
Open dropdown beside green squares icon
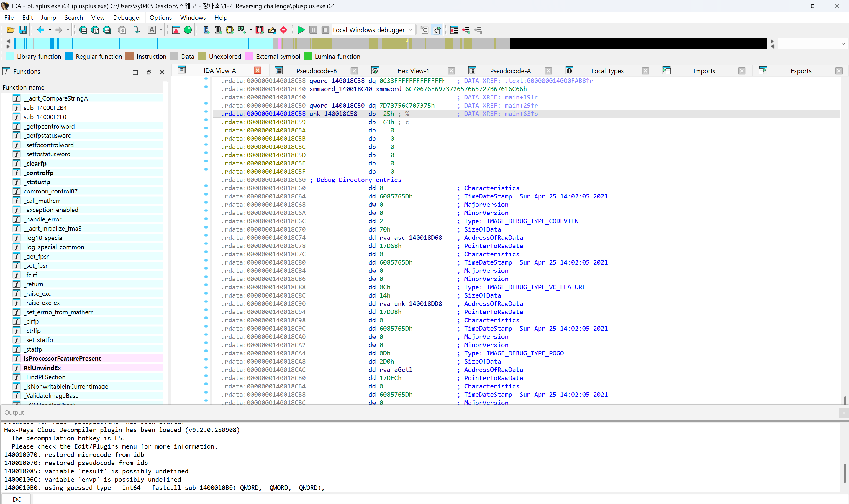[x=251, y=30]
